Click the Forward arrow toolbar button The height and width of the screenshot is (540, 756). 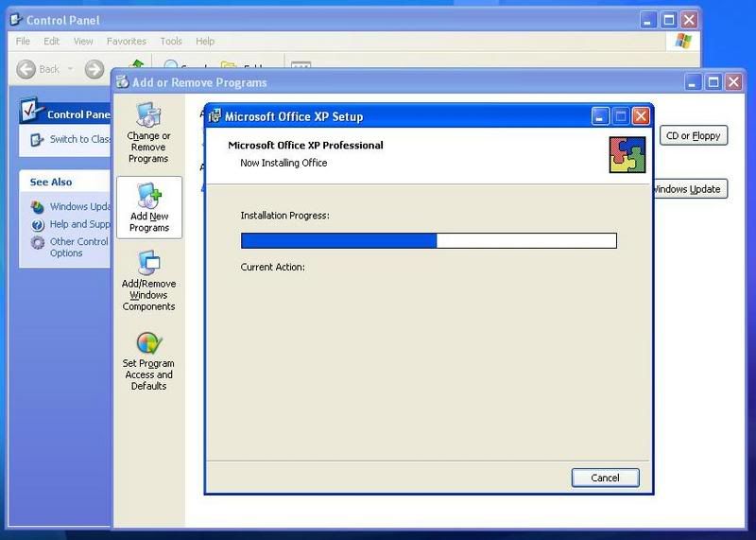click(94, 68)
